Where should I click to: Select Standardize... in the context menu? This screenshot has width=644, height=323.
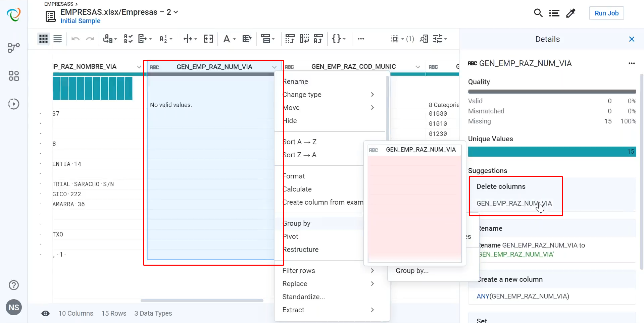click(303, 297)
